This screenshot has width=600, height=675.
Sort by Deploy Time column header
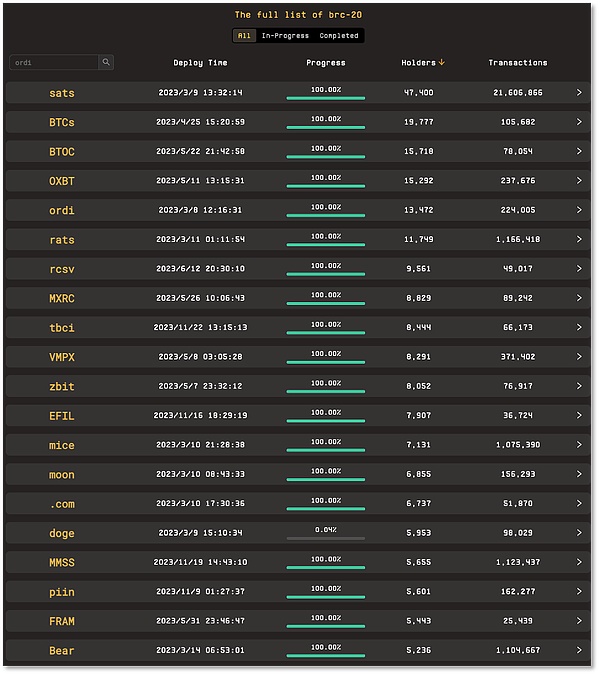point(200,63)
